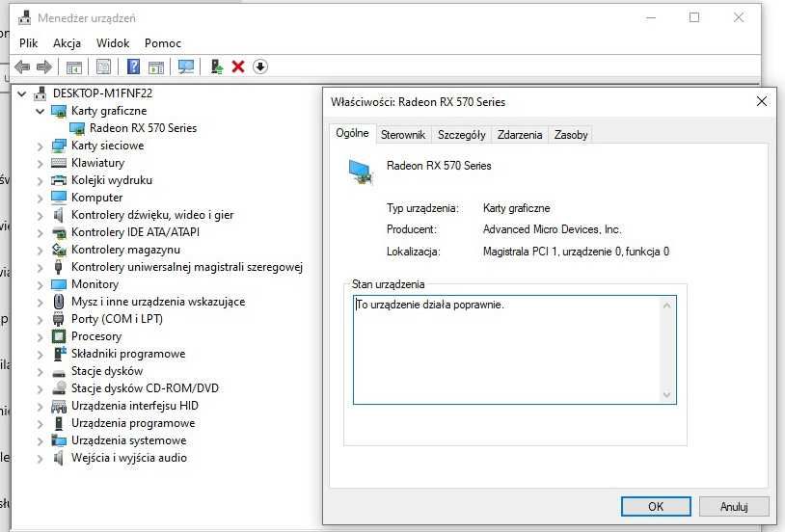
Task: Click the Radeon device icon in properties dialog
Action: point(361,172)
